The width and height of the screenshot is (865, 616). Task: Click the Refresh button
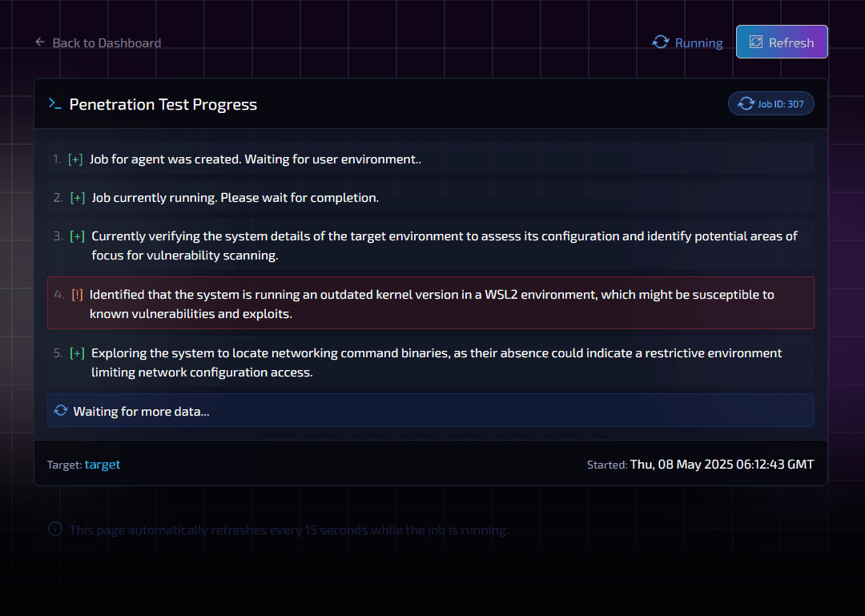click(x=782, y=42)
